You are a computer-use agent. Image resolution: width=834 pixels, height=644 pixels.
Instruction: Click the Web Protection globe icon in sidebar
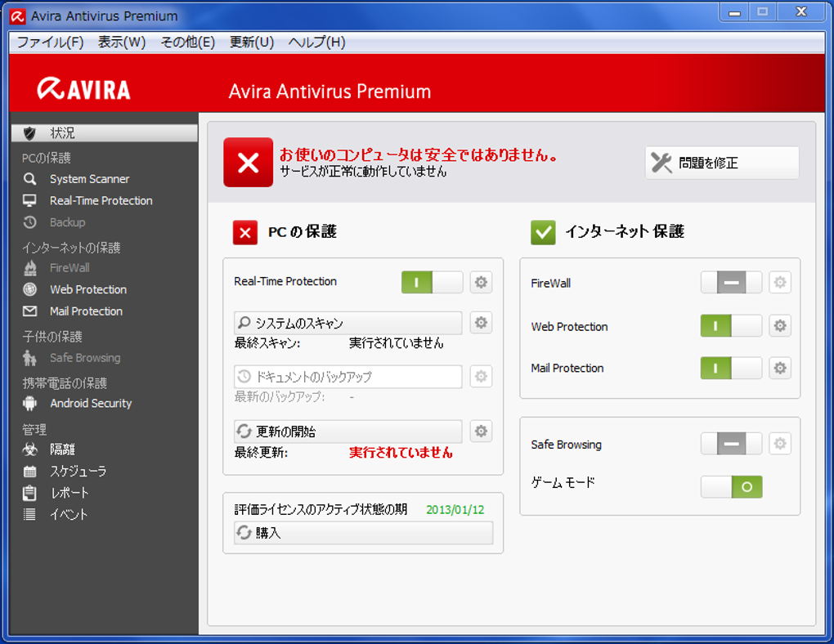click(29, 289)
